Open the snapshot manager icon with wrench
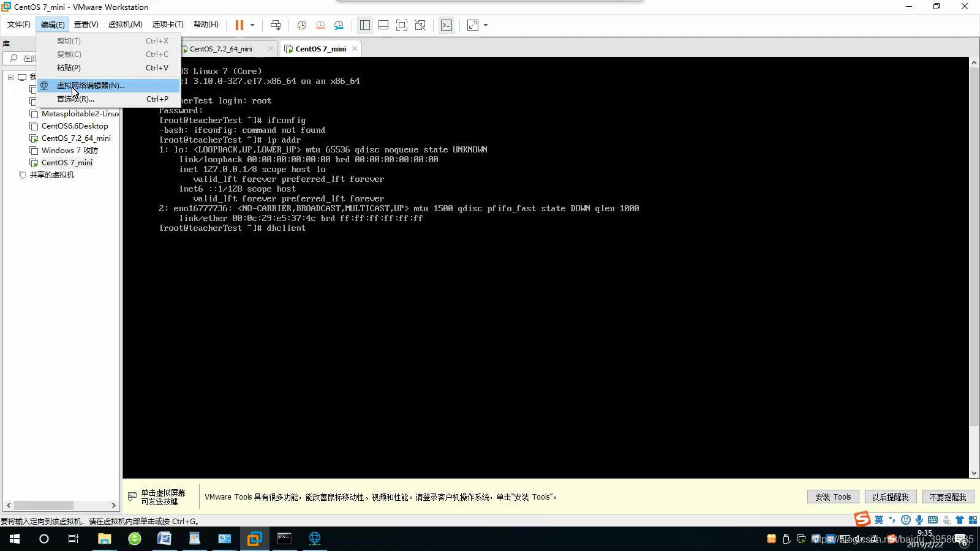The image size is (980, 551). (x=339, y=25)
